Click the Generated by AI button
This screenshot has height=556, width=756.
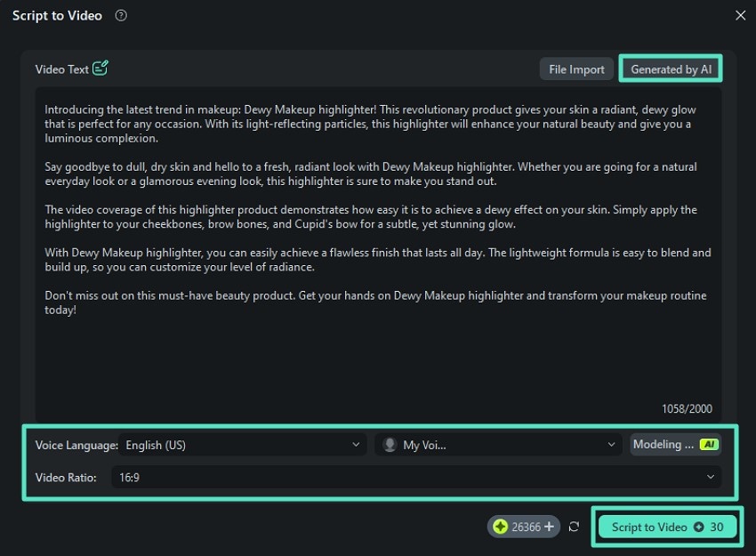[x=671, y=69]
